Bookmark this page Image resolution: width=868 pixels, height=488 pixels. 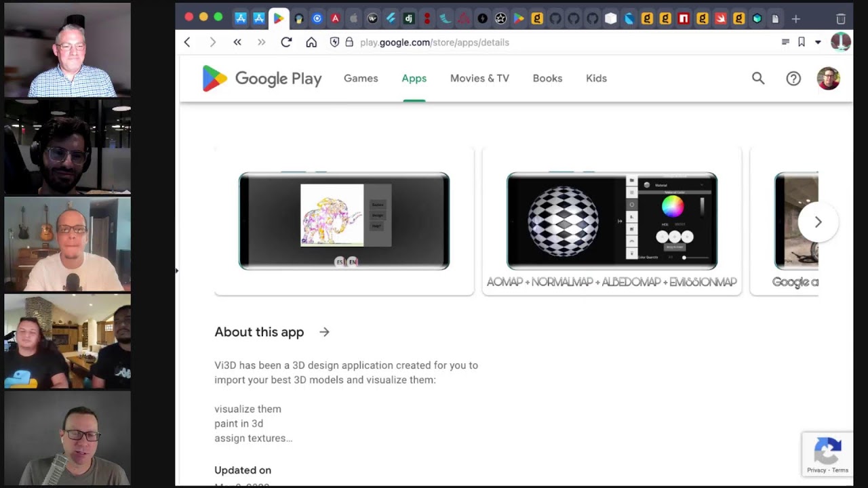802,42
